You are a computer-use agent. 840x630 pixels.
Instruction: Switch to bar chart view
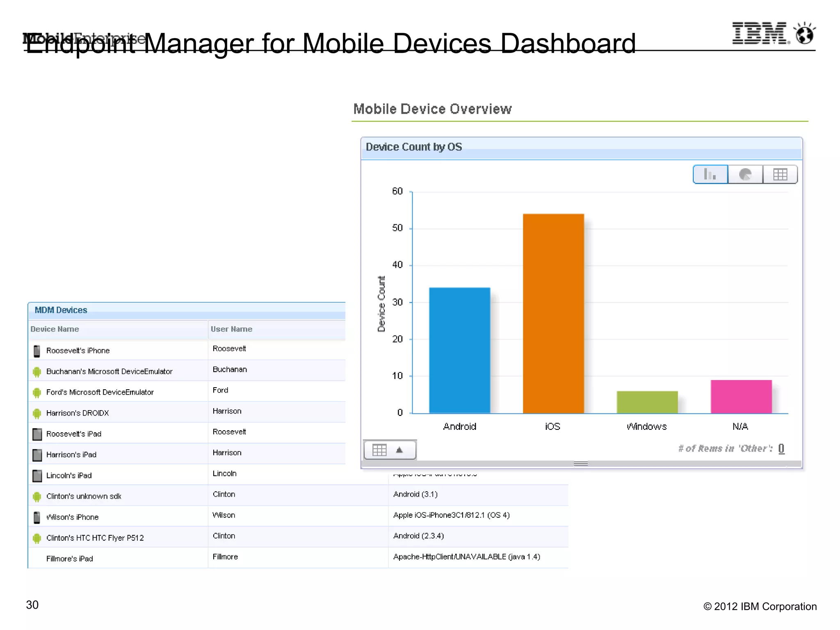[x=710, y=174]
